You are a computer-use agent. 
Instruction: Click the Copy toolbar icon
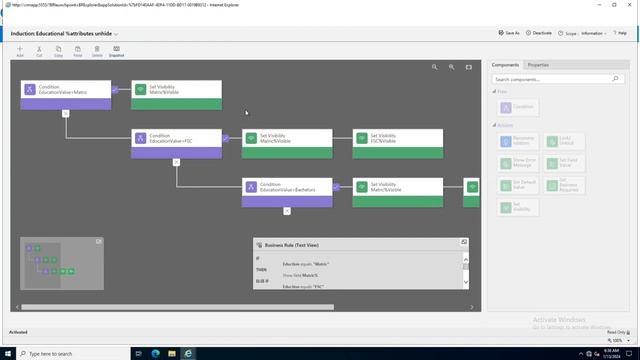pos(58,51)
